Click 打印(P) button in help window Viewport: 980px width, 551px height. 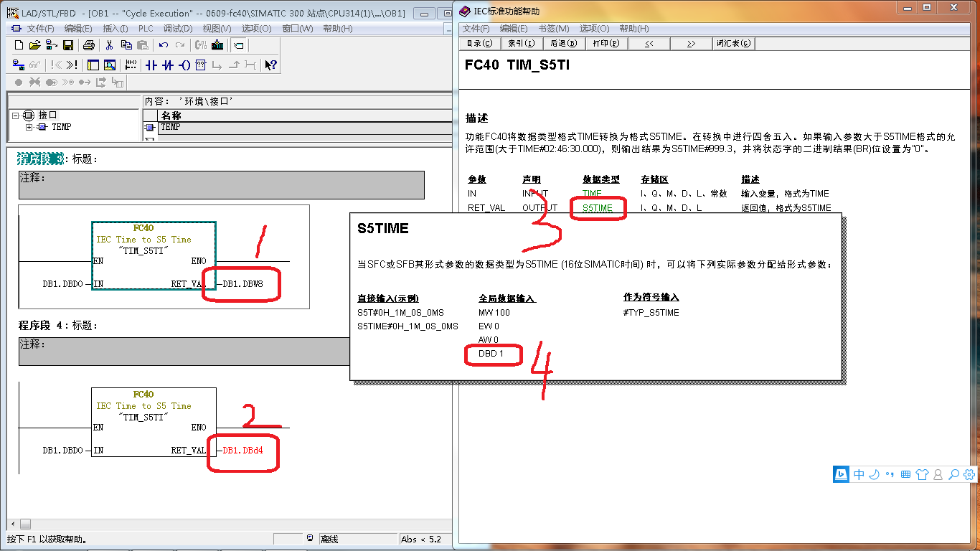[x=606, y=44]
